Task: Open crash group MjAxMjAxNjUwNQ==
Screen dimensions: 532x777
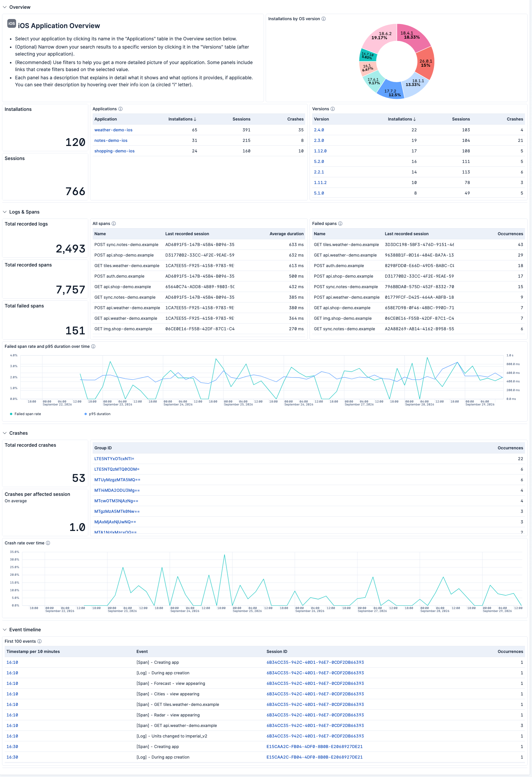Action: (115, 522)
